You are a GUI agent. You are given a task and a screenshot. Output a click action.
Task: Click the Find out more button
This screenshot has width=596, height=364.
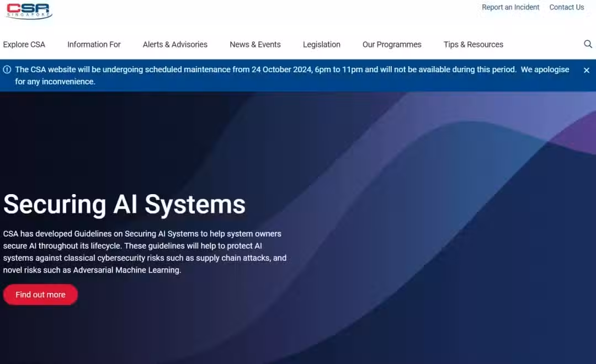[x=40, y=295]
